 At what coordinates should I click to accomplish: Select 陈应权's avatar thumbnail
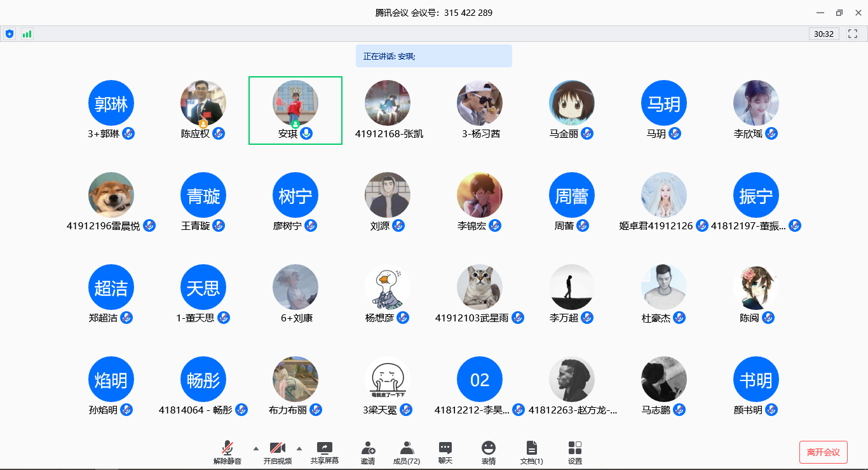point(203,103)
